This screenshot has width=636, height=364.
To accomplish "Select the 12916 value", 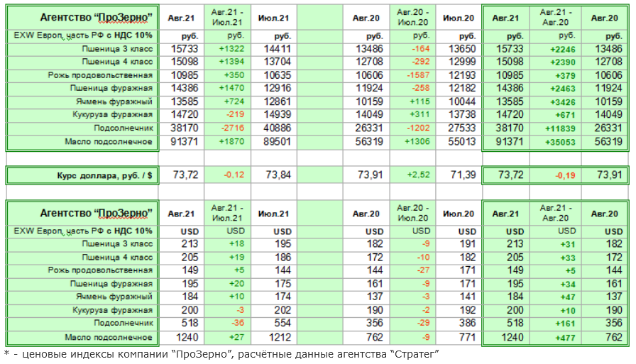I will (x=277, y=88).
